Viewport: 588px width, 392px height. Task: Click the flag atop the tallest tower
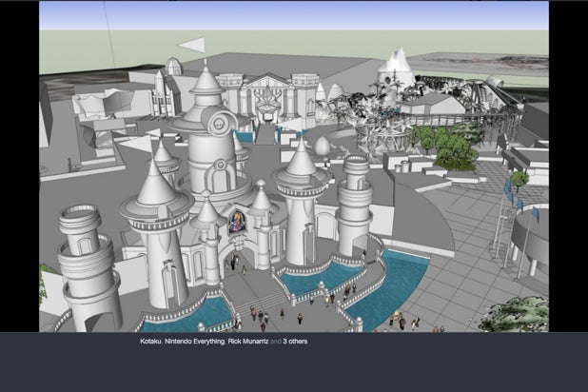pos(193,45)
